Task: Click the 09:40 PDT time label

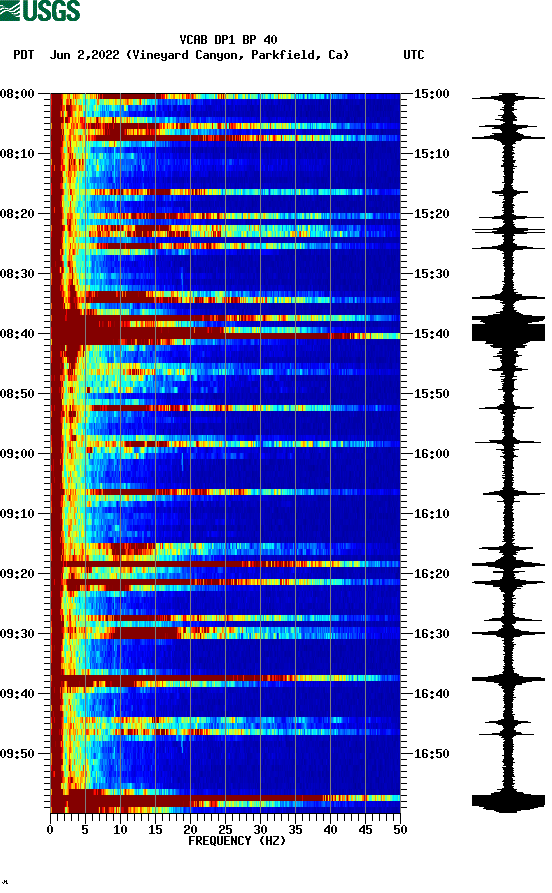Action: tap(17, 694)
